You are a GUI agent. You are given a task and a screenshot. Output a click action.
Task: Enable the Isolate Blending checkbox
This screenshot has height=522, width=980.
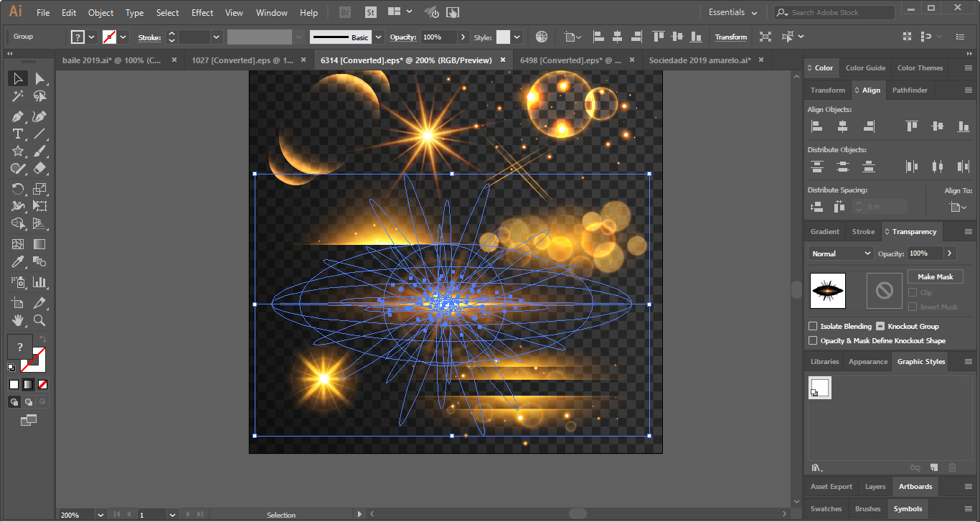814,326
